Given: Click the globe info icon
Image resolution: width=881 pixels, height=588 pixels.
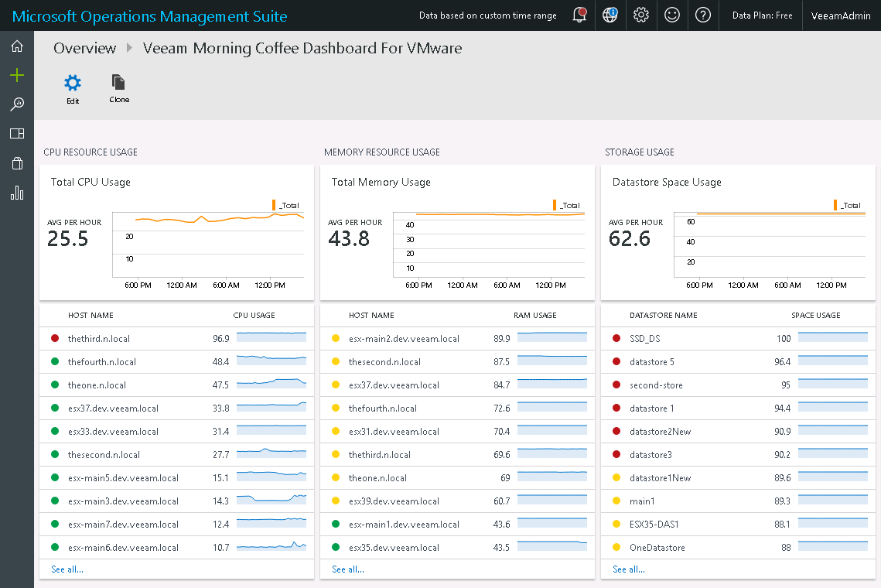Looking at the screenshot, I should pos(610,15).
